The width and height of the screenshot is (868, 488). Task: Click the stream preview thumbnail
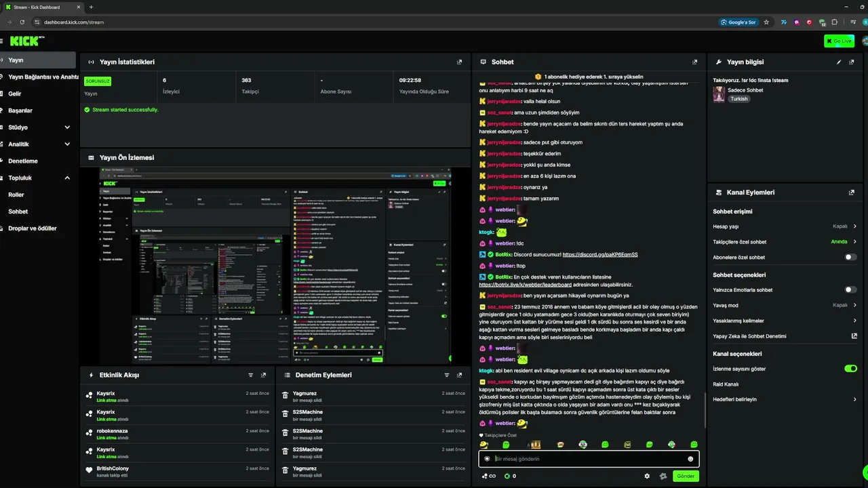(275, 266)
